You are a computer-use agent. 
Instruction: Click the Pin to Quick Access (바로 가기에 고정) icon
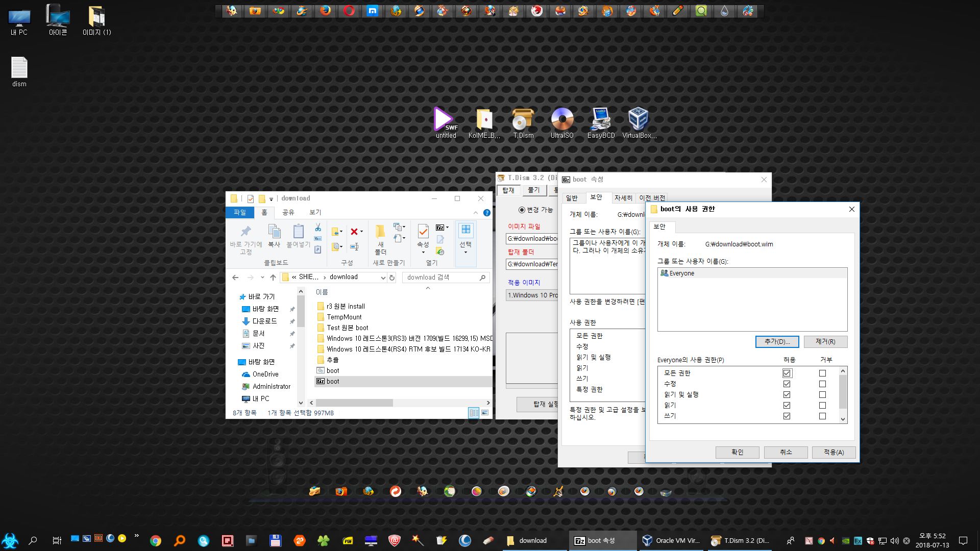click(246, 232)
